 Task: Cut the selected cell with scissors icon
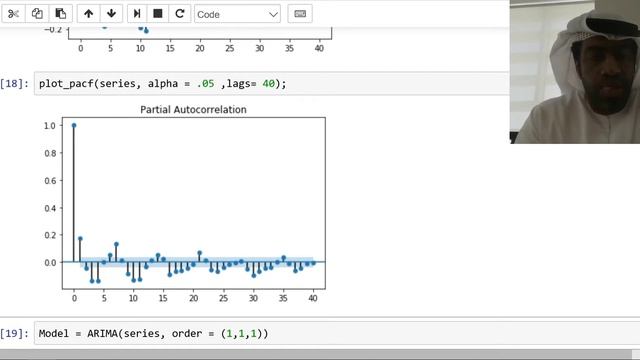coord(13,14)
